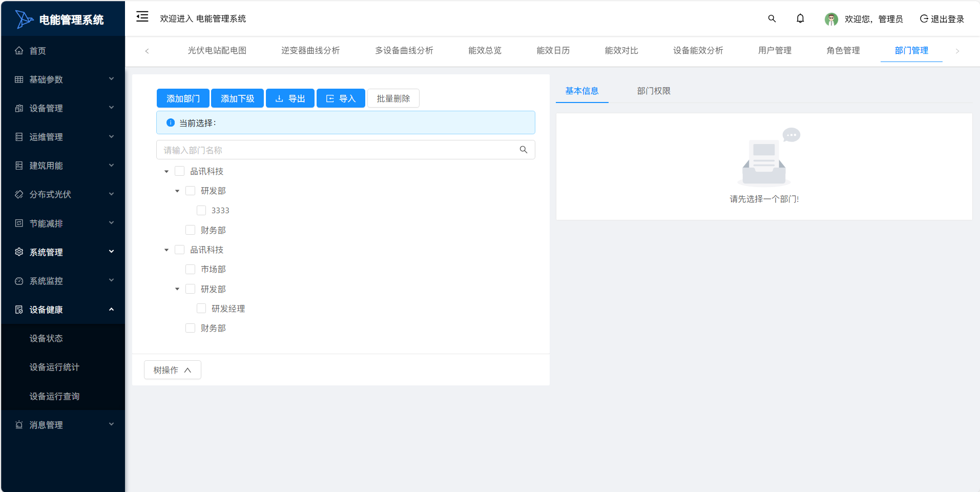
Task: Collapse the second 品讯科技 tree node
Action: [166, 250]
